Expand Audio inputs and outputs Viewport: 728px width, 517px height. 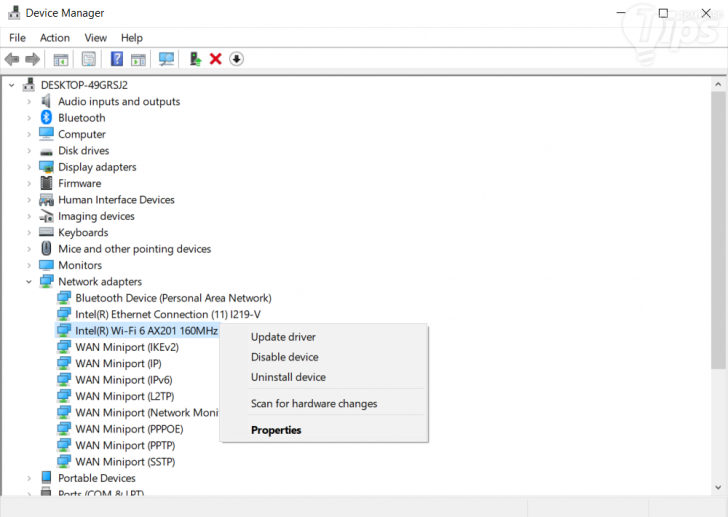click(29, 102)
